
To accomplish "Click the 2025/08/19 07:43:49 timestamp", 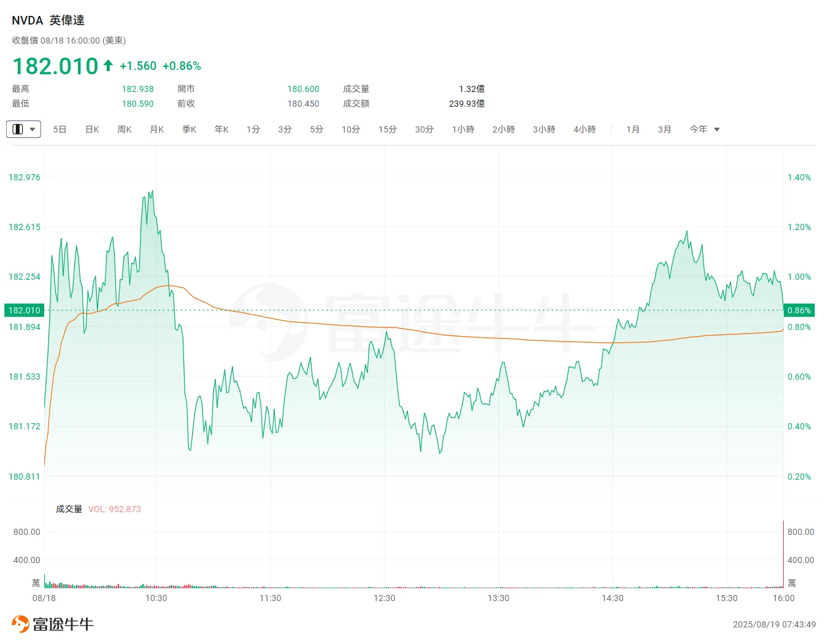I will (775, 624).
